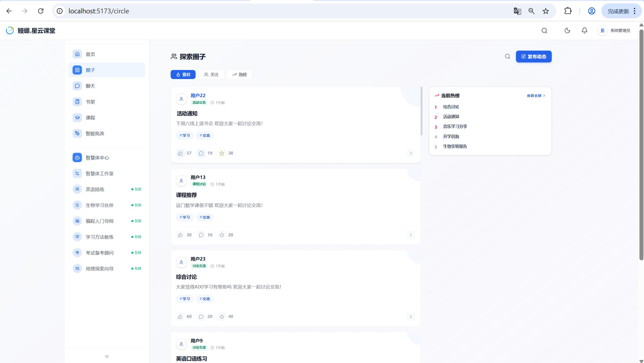Like the 综合讨论 post
This screenshot has width=644, height=363.
(x=180, y=317)
